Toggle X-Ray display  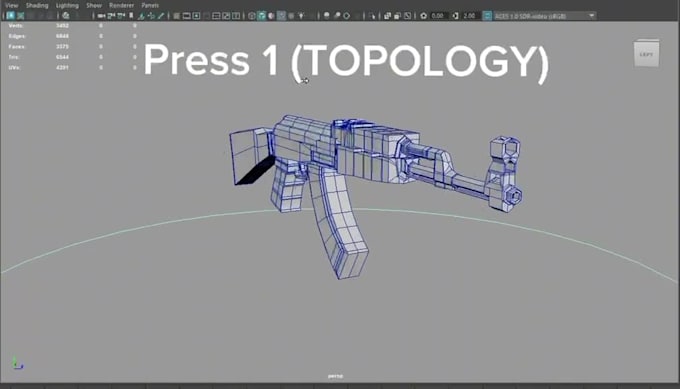pyautogui.click(x=387, y=16)
